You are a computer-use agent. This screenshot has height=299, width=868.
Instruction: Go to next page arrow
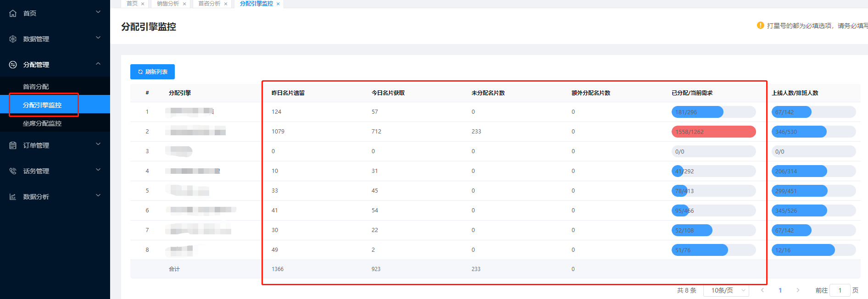pyautogui.click(x=798, y=290)
